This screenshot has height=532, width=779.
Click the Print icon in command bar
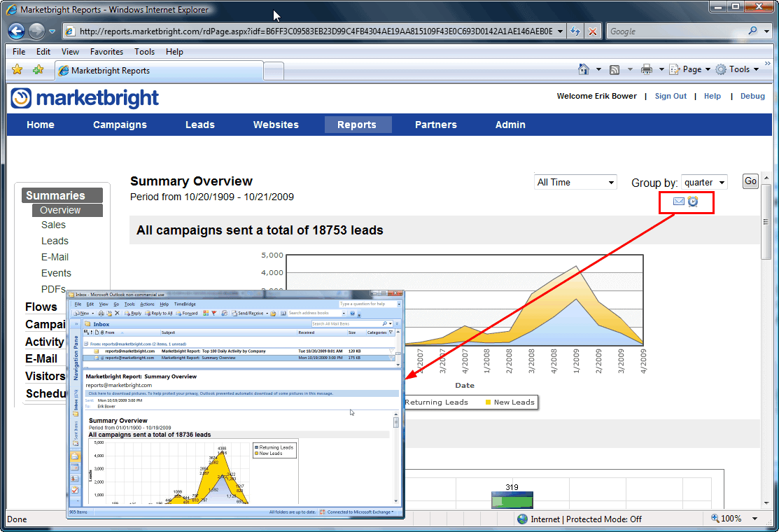click(x=647, y=69)
